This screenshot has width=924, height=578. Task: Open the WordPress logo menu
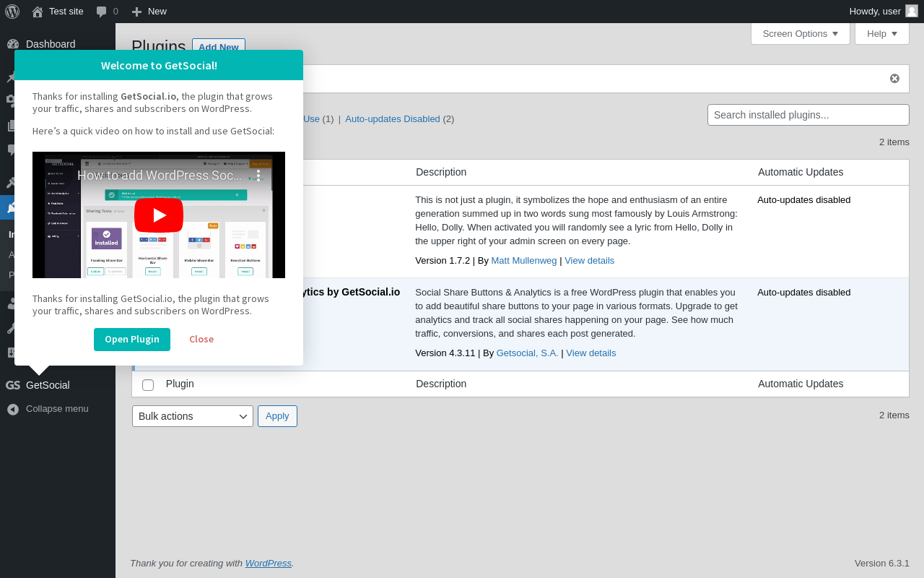[12, 12]
